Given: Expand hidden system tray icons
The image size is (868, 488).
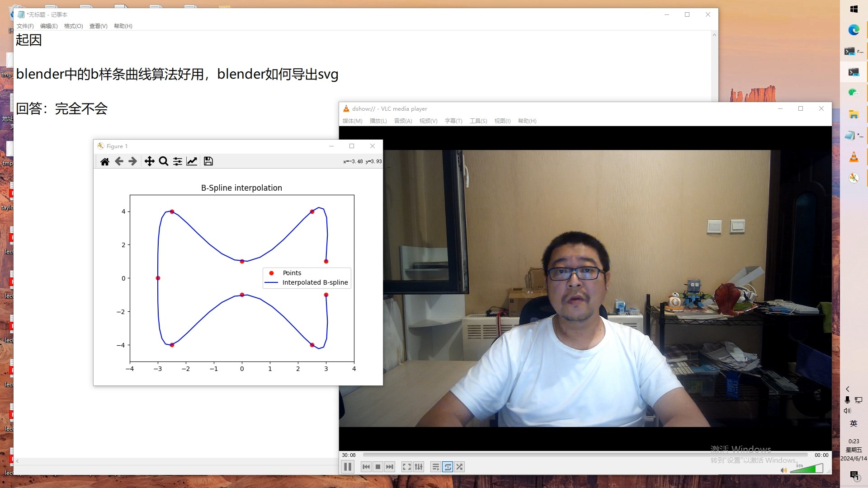Looking at the screenshot, I should pyautogui.click(x=848, y=389).
